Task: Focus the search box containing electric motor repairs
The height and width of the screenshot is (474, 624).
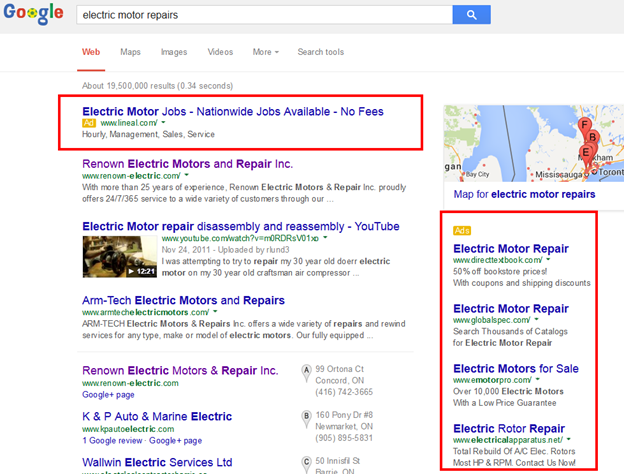Action: click(x=264, y=15)
